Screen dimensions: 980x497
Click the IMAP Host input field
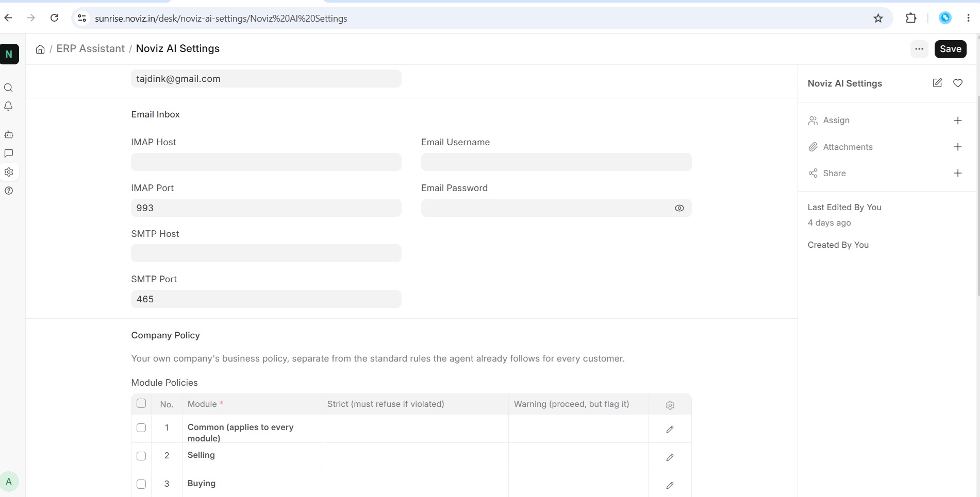266,162
